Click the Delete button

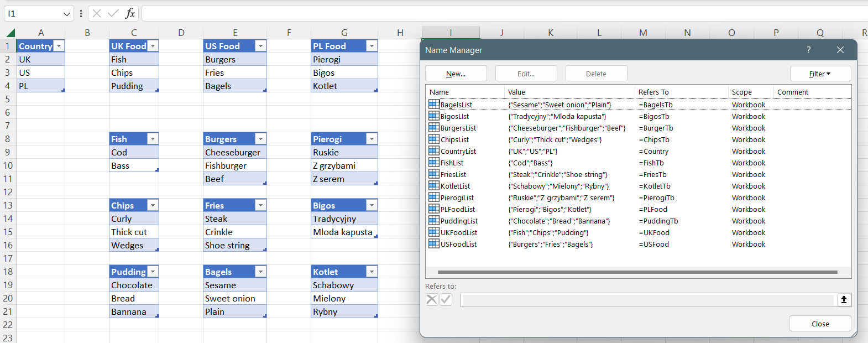tap(597, 74)
